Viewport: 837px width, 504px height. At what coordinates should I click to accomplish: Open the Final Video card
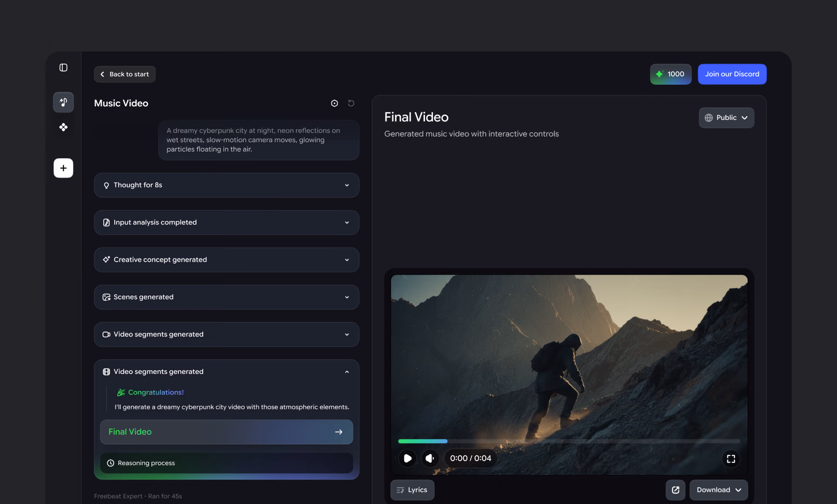(227, 432)
